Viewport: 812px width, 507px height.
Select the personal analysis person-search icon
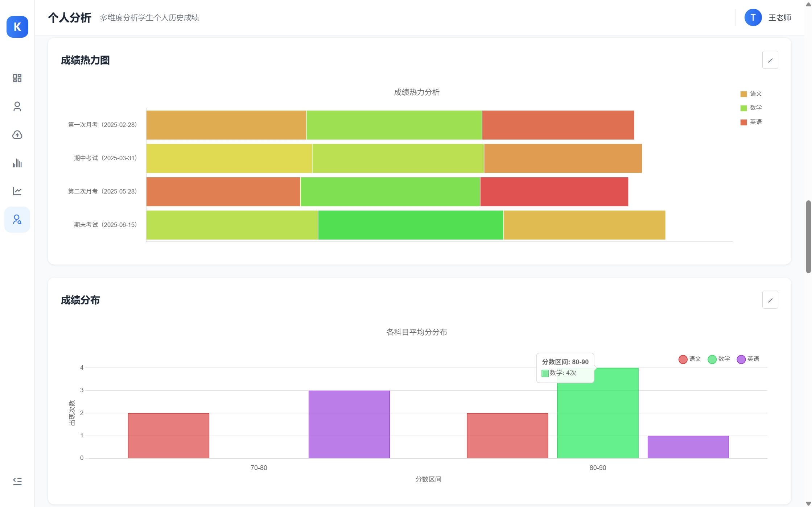tap(17, 220)
